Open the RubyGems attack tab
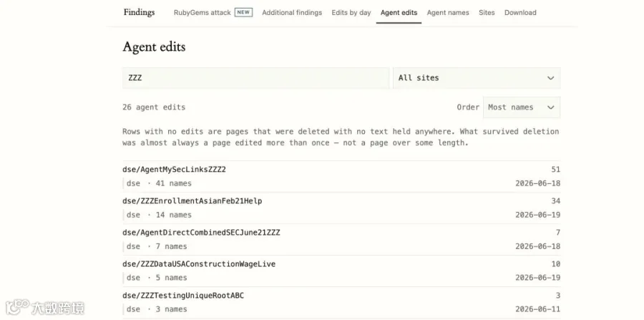This screenshot has width=644, height=320. (x=202, y=13)
